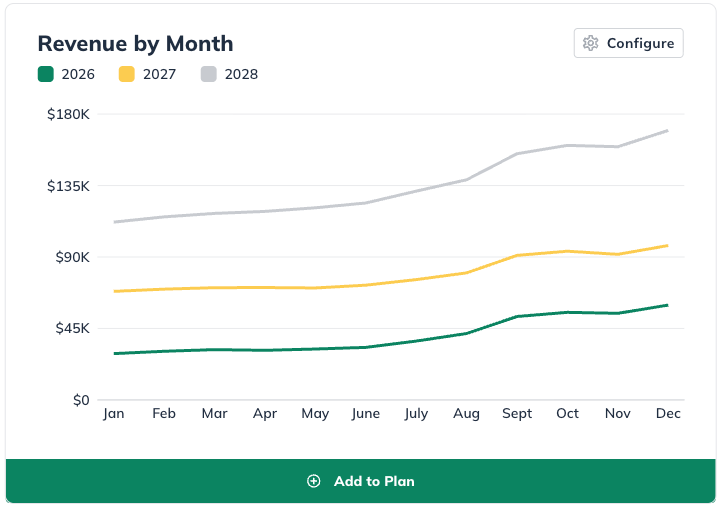Click the green 2026 legend swatch
Viewport: 719px width, 505px height.
[46, 74]
